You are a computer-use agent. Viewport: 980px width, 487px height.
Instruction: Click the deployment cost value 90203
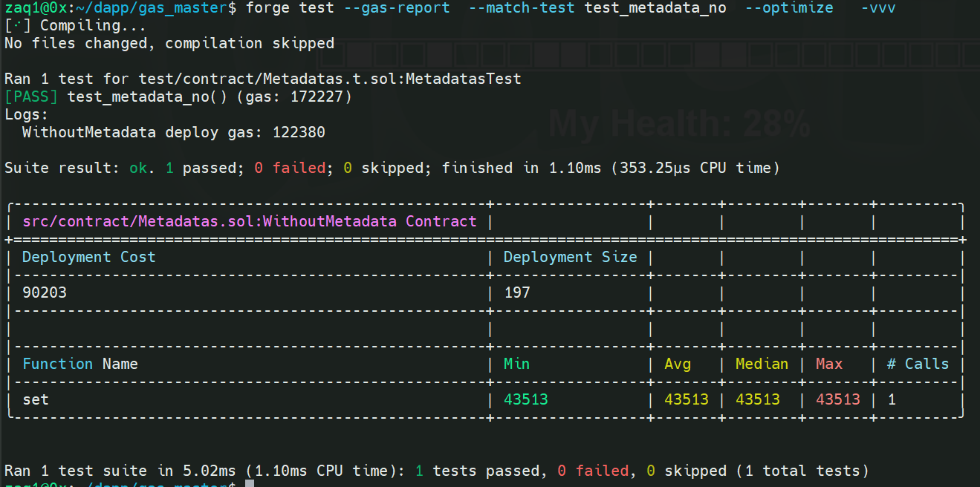pos(45,292)
